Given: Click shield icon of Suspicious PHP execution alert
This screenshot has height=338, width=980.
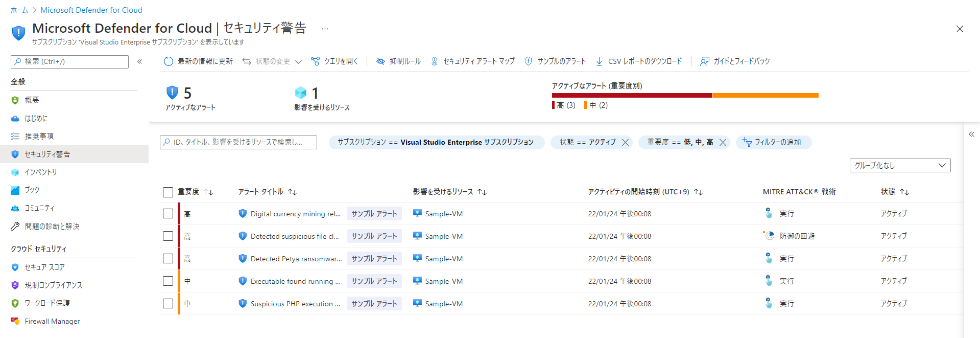Looking at the screenshot, I should (x=243, y=303).
